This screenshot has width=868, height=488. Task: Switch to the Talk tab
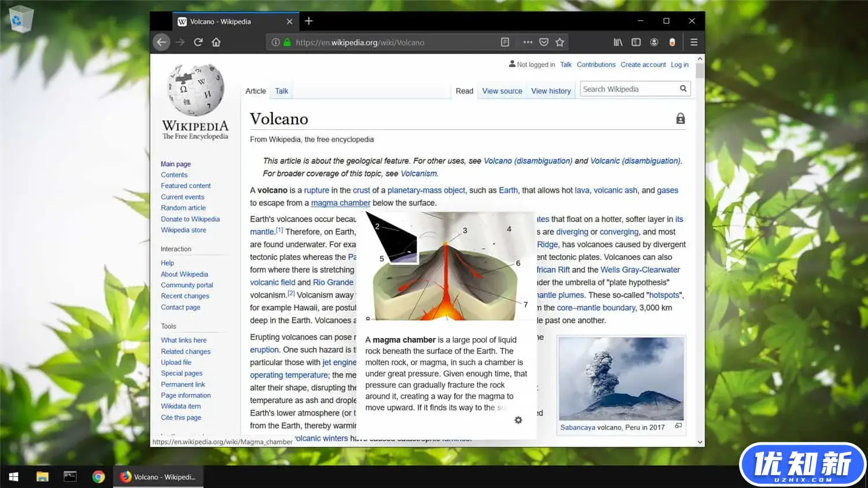[281, 91]
